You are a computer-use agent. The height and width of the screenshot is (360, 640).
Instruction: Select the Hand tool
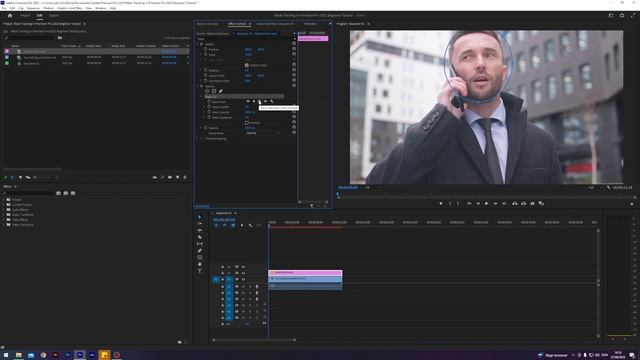tap(200, 264)
